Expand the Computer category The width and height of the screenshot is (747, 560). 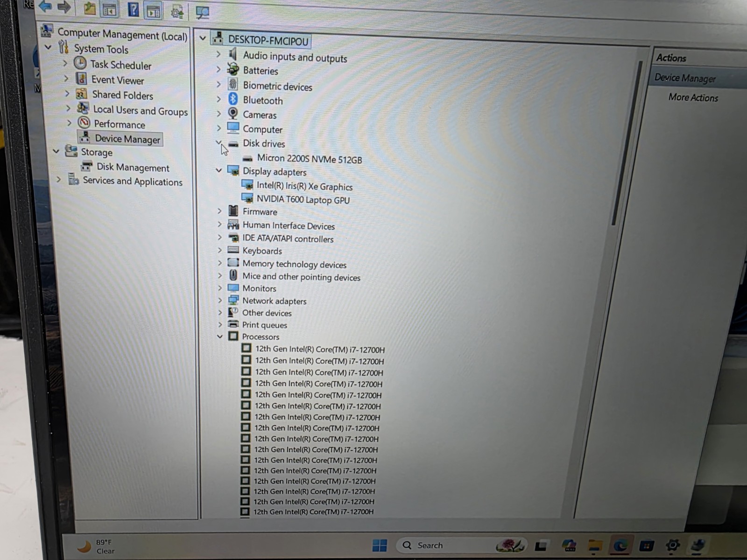tap(218, 127)
